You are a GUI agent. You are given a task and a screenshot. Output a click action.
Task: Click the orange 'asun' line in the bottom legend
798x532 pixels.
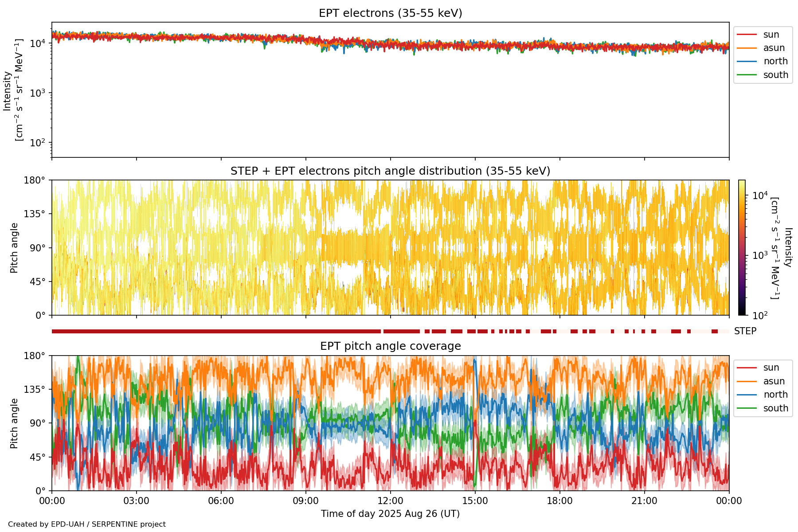coord(747,381)
